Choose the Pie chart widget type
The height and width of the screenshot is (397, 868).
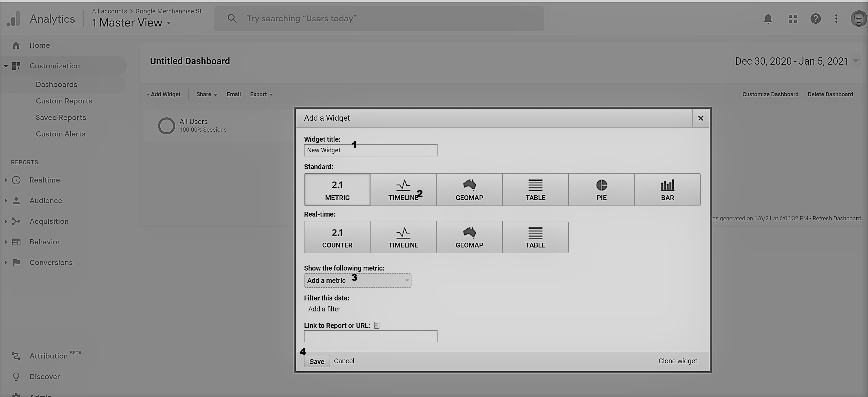coord(601,190)
